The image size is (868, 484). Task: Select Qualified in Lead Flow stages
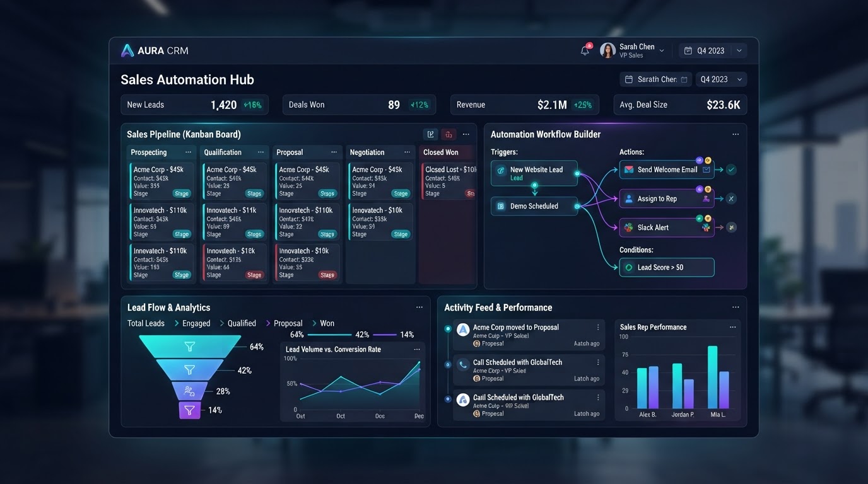[242, 323]
